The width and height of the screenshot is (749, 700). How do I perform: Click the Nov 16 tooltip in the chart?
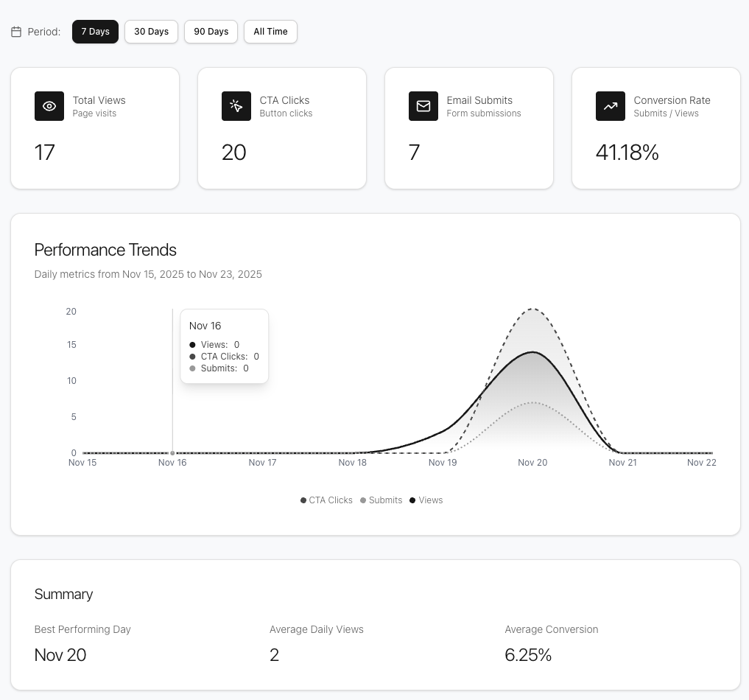(x=224, y=346)
